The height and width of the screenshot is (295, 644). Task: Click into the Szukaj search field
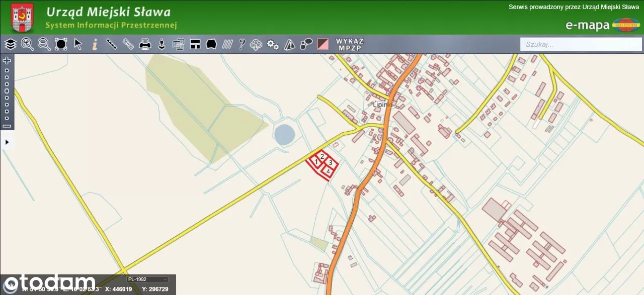click(581, 44)
